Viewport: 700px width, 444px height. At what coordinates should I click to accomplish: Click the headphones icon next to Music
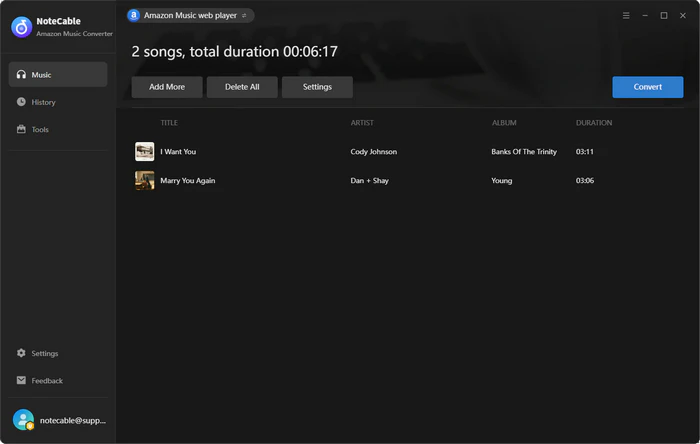[21, 75]
